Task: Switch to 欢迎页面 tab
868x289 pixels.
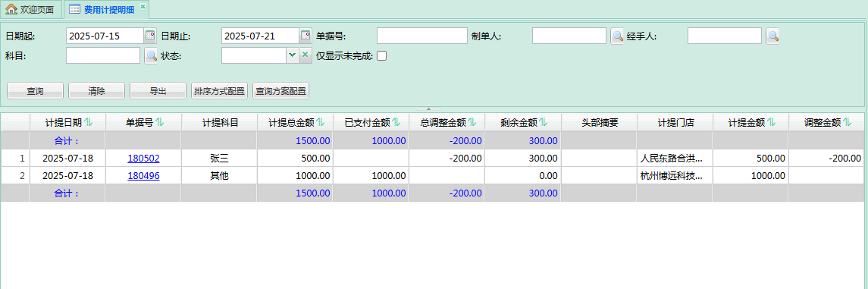Action: click(x=30, y=9)
